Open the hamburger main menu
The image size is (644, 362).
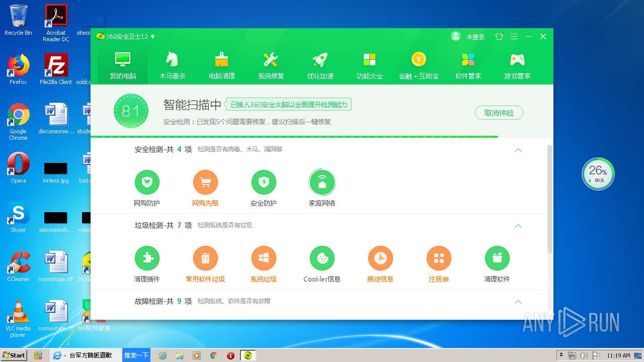click(514, 37)
